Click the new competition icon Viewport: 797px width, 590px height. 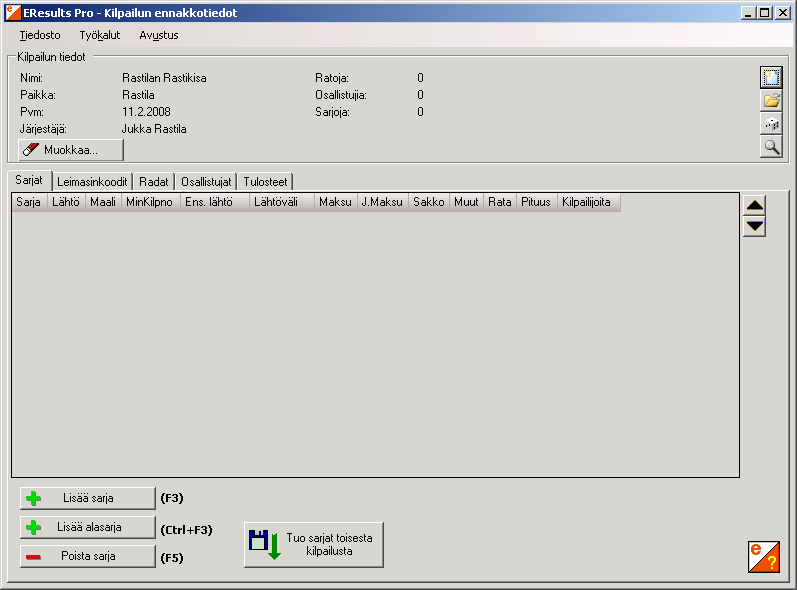point(771,77)
